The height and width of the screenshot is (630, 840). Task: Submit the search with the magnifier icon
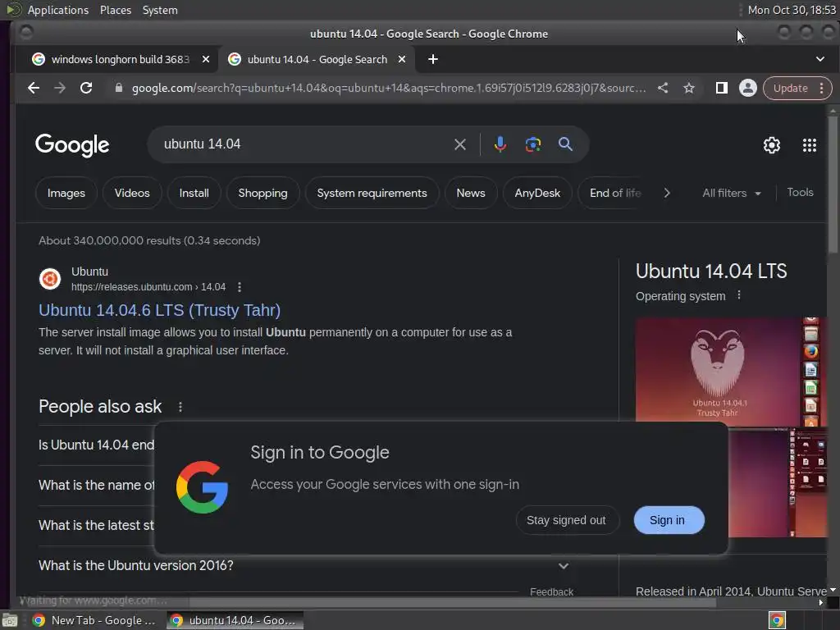[x=565, y=144]
